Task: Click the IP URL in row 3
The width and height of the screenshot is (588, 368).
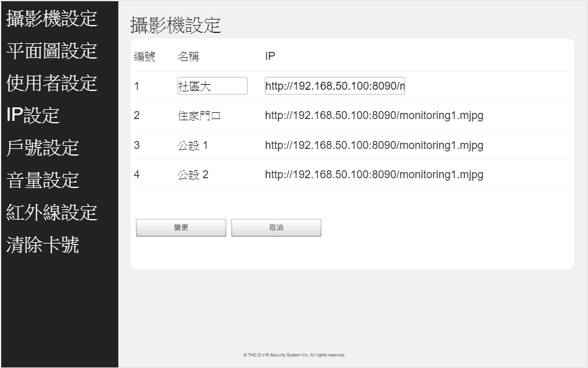Action: (374, 145)
